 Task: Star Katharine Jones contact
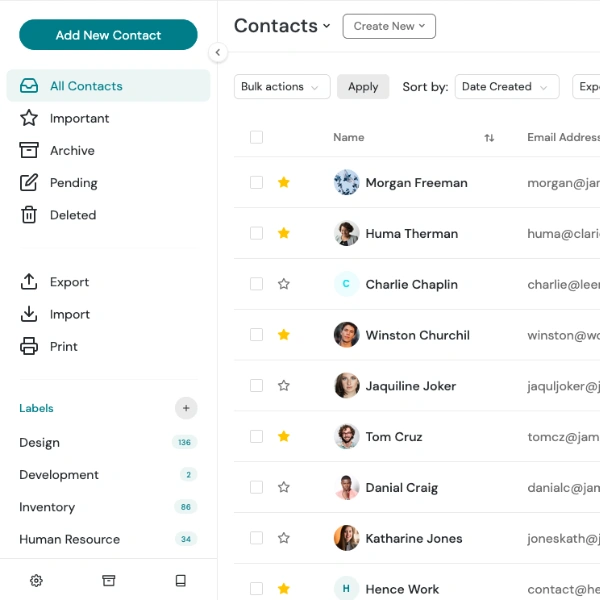[x=284, y=538]
